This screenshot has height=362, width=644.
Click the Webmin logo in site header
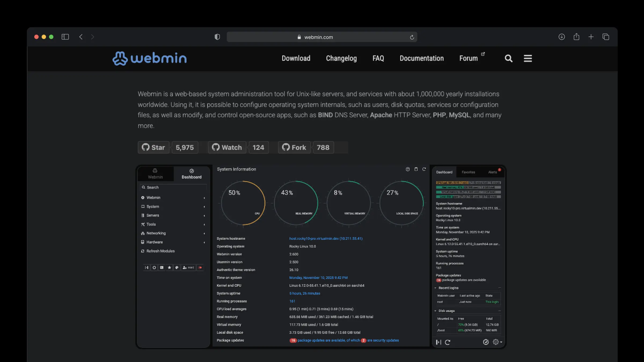click(149, 58)
